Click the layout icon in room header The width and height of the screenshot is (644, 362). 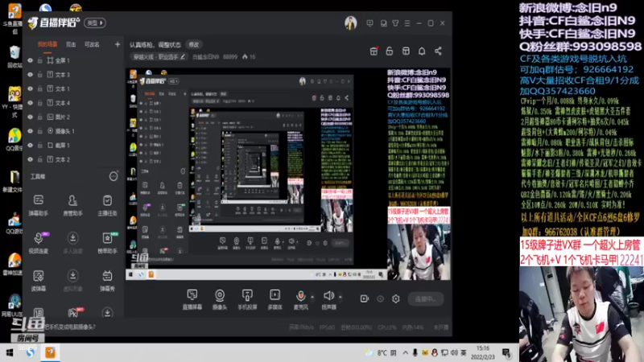click(406, 51)
